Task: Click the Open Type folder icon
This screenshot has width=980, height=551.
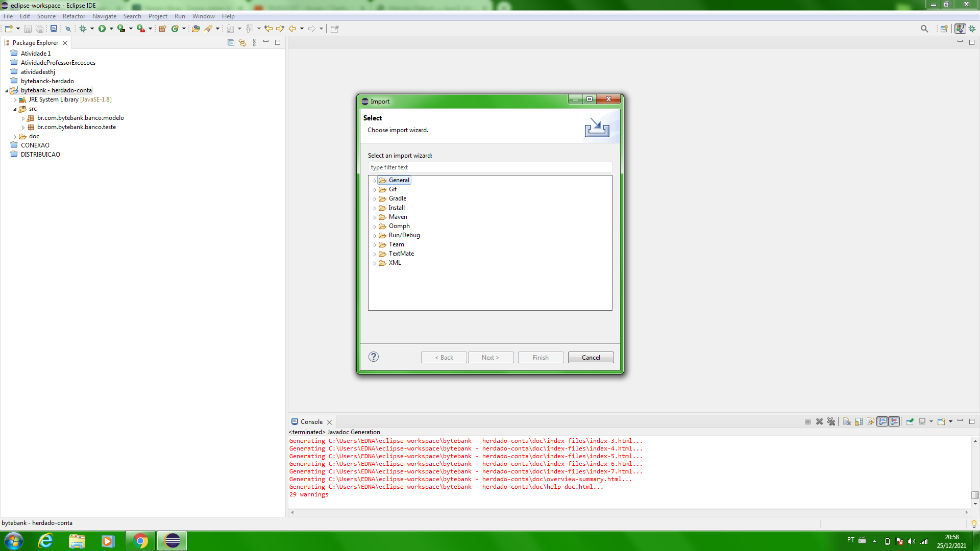Action: [x=196, y=29]
